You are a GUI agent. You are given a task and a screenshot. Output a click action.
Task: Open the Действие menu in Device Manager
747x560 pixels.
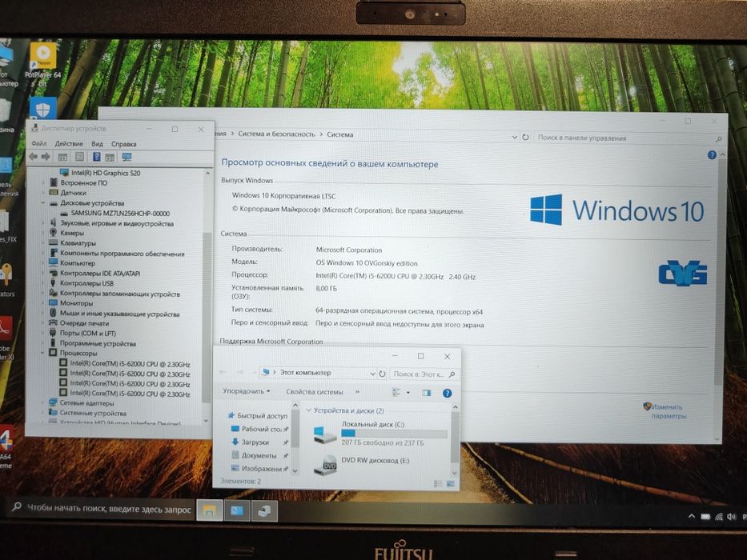(69, 143)
